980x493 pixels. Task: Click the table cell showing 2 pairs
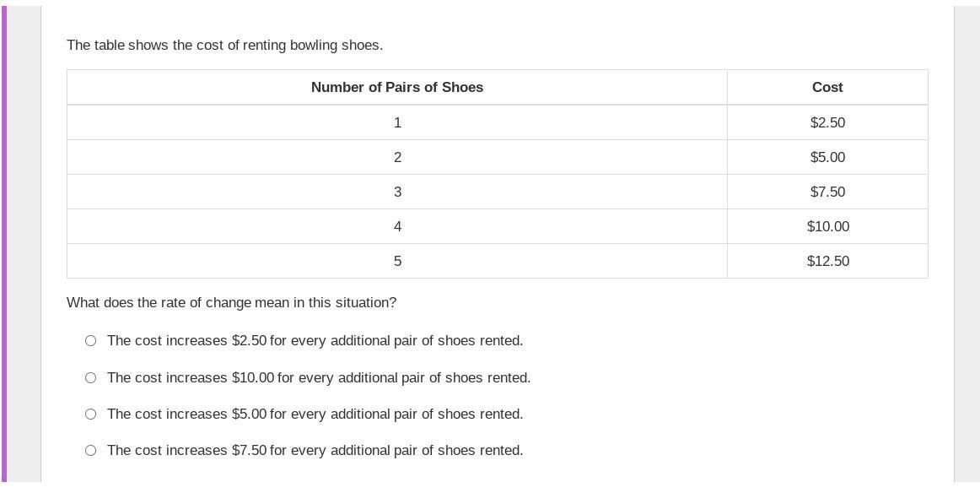[x=397, y=158]
